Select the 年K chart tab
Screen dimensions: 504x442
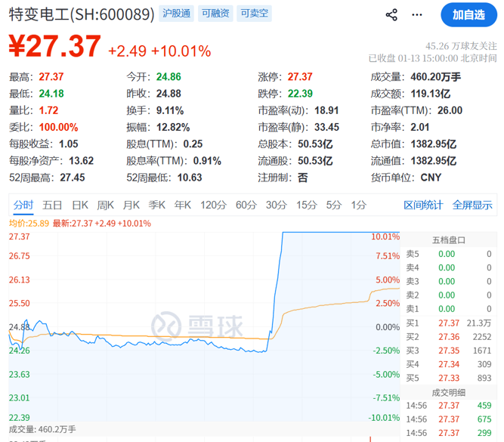coord(183,205)
